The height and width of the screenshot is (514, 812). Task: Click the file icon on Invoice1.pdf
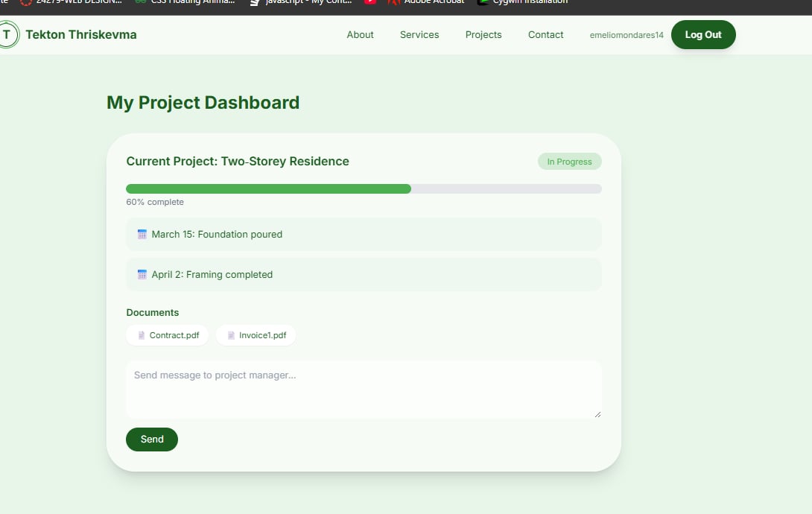click(231, 335)
